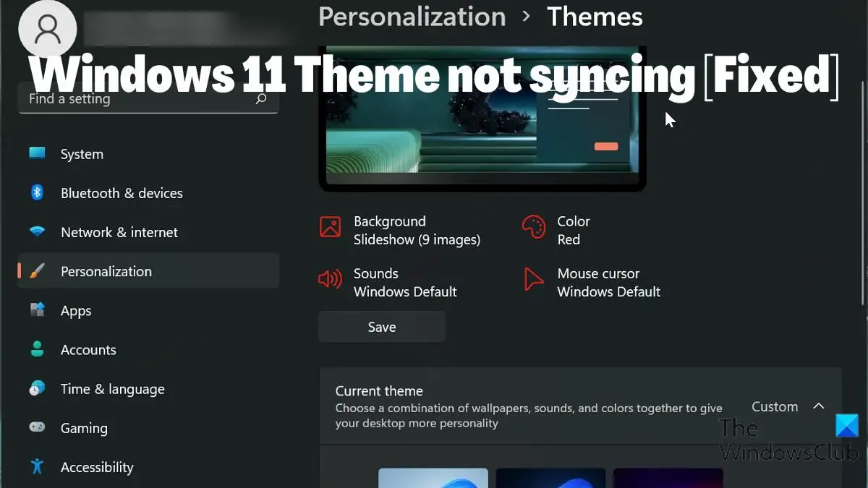Click the Network & internet Wi-Fi icon

point(37,232)
